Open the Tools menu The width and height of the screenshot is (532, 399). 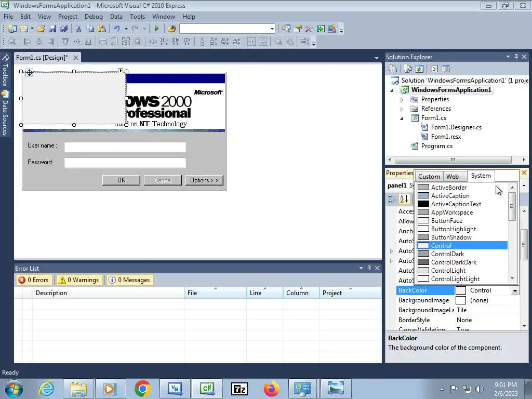pos(137,16)
